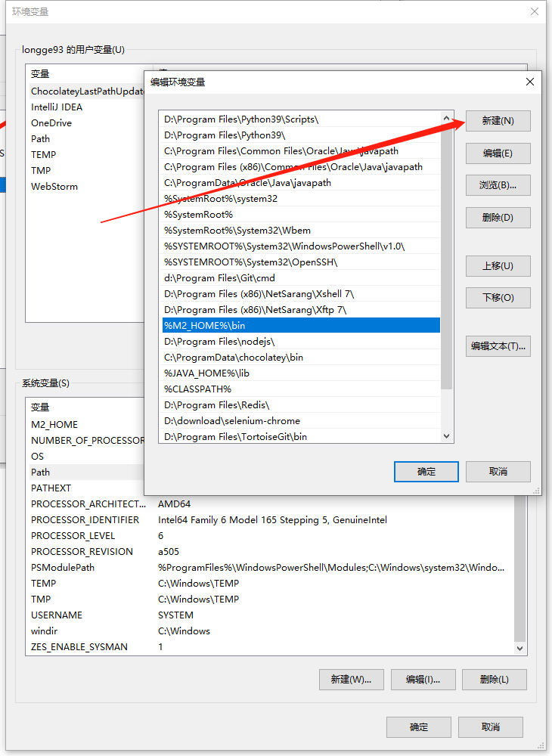This screenshot has height=756, width=552.
Task: Confirm the edit dialog with 确定
Action: (x=426, y=472)
